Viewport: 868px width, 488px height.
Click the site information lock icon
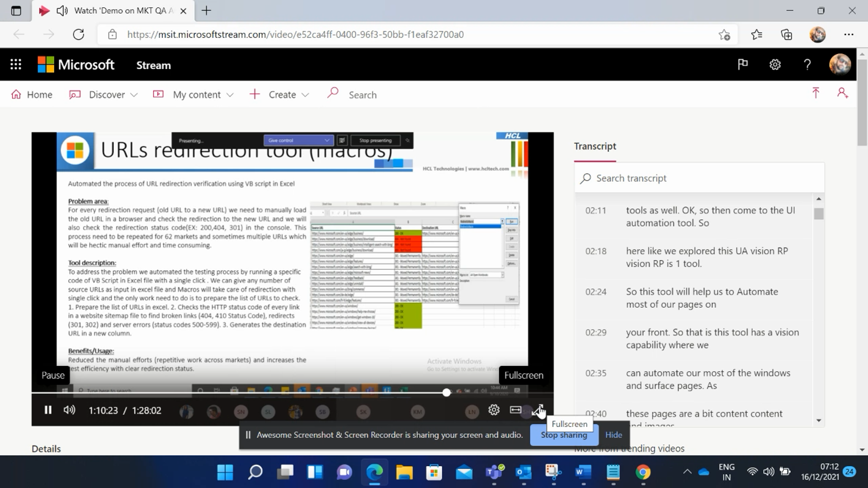(113, 34)
